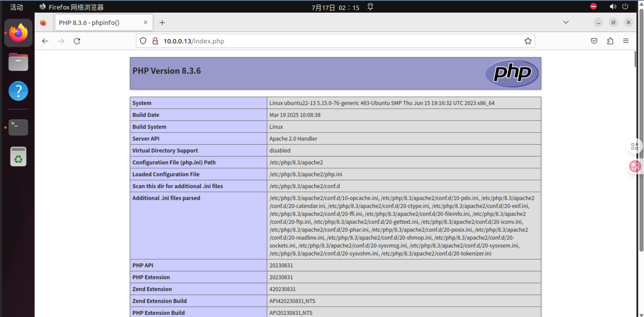This screenshot has width=644, height=317.
Task: Click the PHP Extension Build label
Action: pyautogui.click(x=159, y=313)
